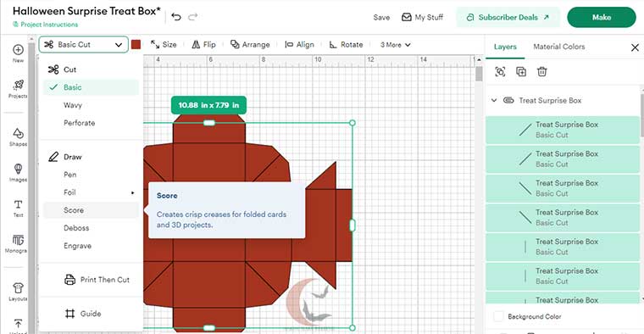Open Subscriber Deals
This screenshot has width=644, height=334.
[x=508, y=17]
